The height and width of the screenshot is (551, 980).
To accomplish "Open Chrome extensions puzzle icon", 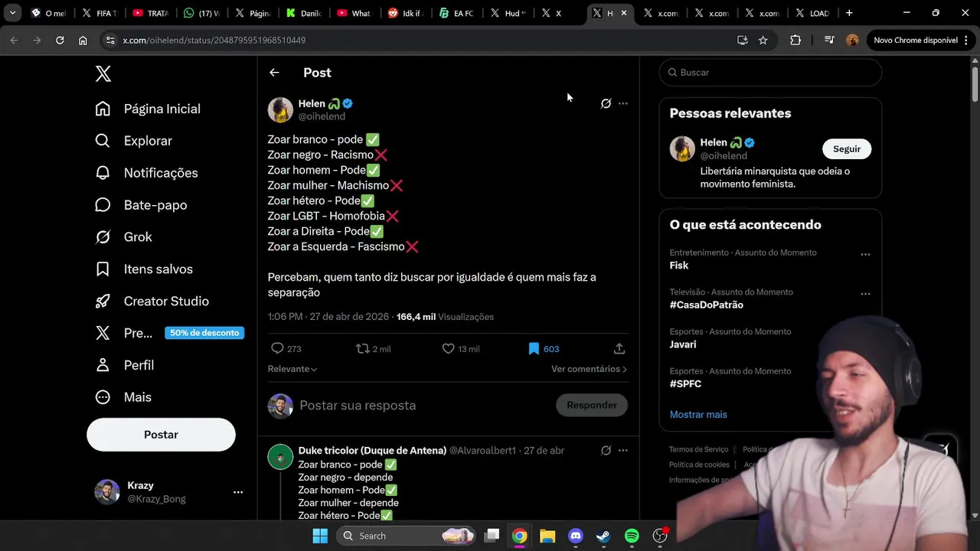I will tap(795, 41).
